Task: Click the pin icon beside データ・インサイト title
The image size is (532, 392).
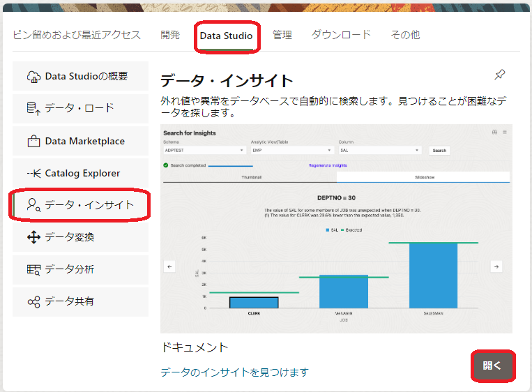Action: pyautogui.click(x=499, y=75)
